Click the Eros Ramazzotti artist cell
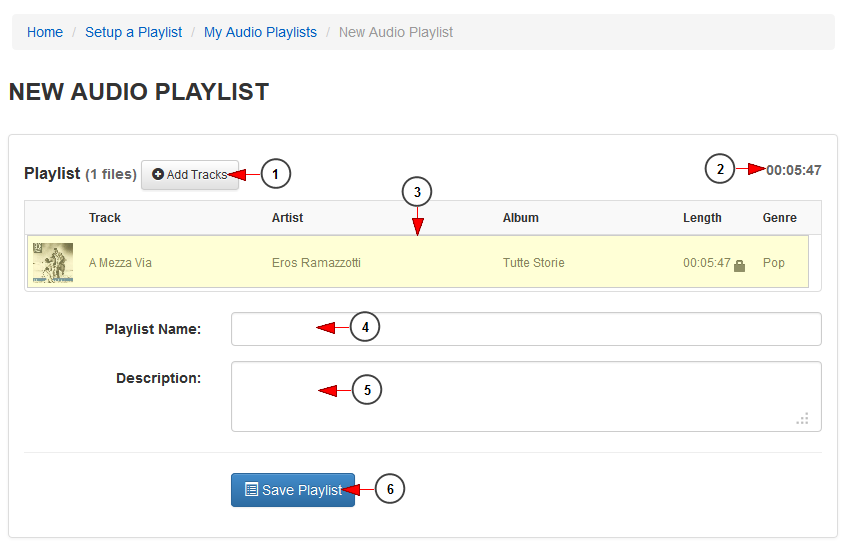Screen dimensions: 847x544 316,263
